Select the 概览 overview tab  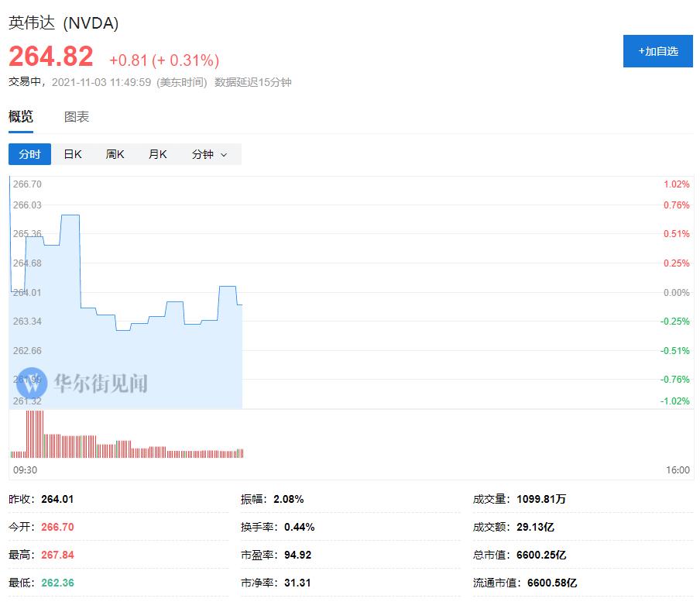tap(21, 117)
